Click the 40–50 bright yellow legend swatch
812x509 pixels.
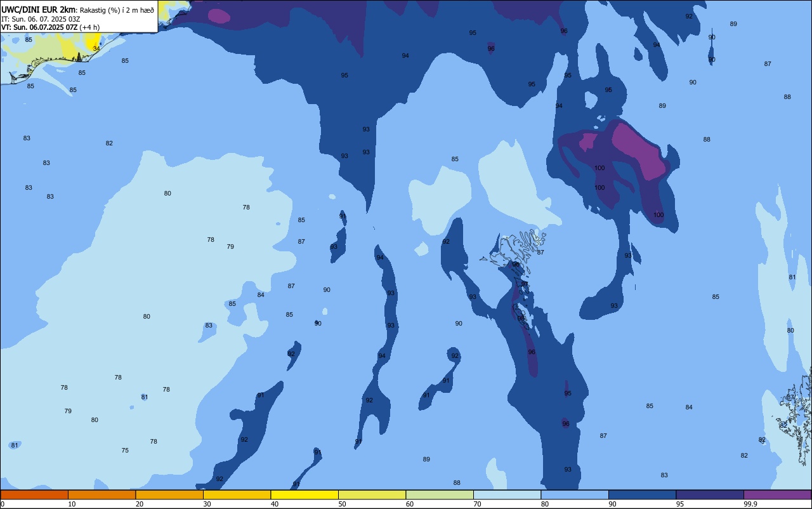coord(304,494)
